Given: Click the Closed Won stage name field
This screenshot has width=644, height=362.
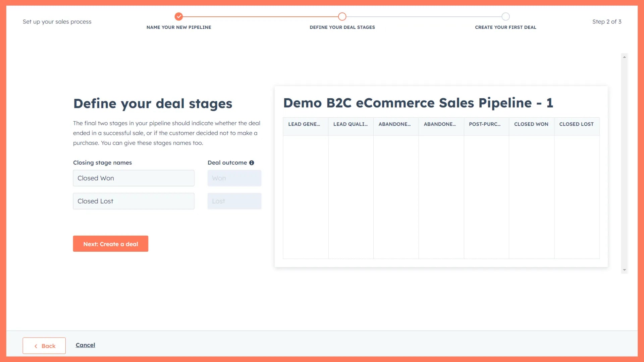Looking at the screenshot, I should click(x=133, y=178).
